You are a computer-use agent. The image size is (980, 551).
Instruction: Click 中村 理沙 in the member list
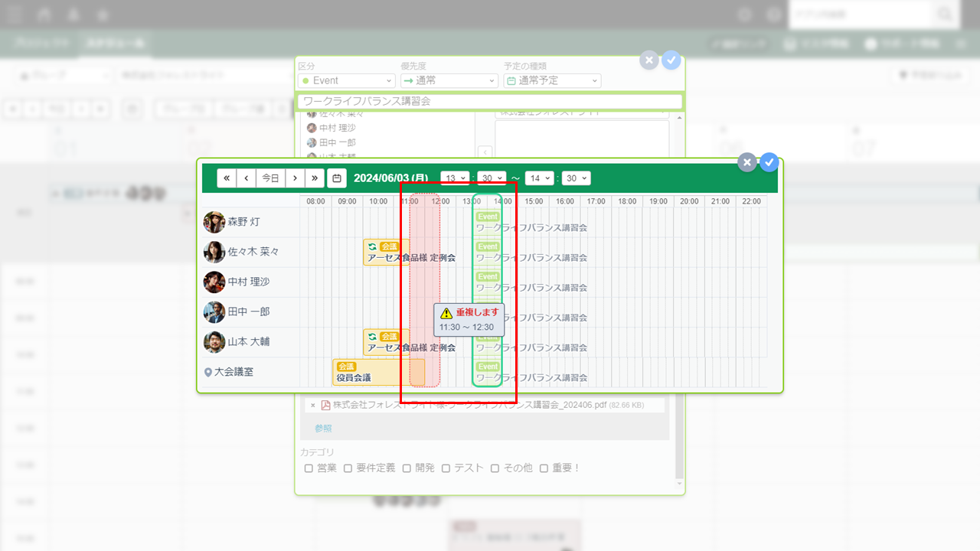point(337,128)
